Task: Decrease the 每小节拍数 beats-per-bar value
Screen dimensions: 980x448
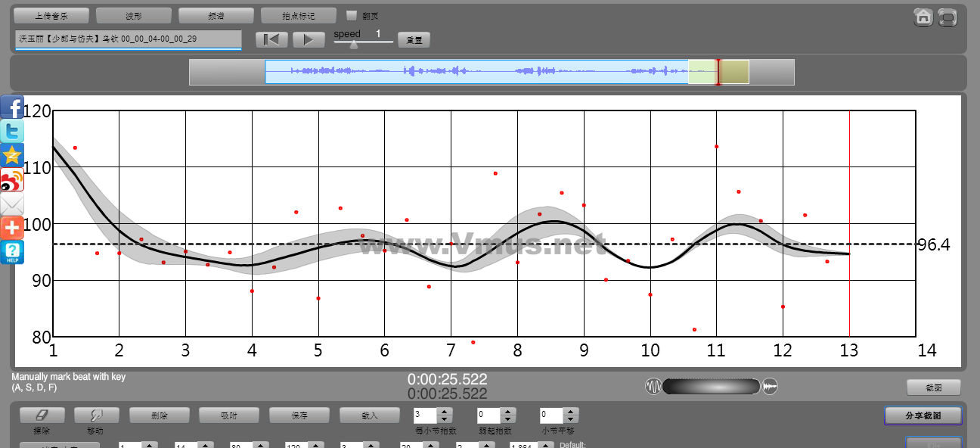Action: click(445, 419)
